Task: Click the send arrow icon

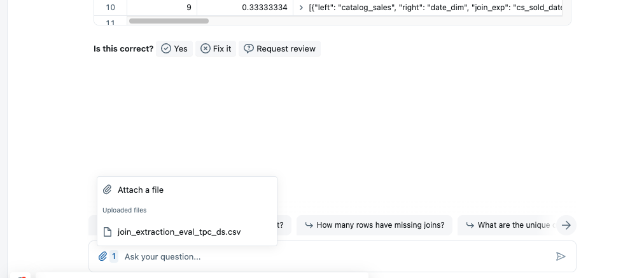Action: (561, 256)
